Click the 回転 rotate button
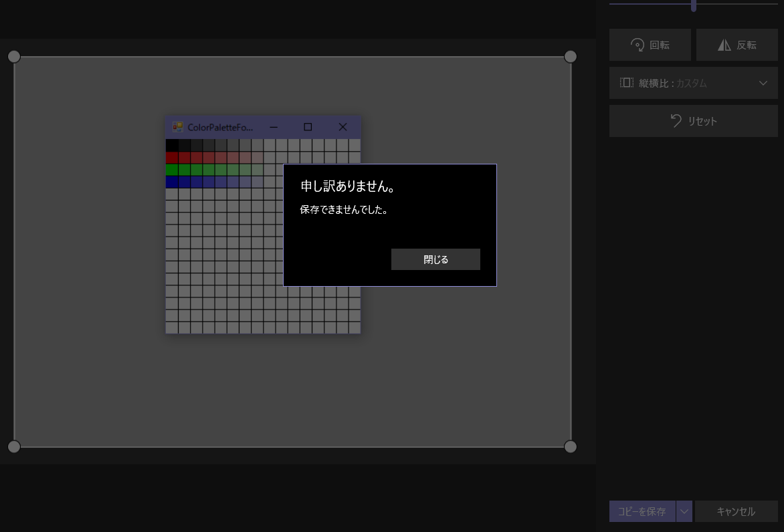Viewport: 784px width, 532px height. pos(650,45)
